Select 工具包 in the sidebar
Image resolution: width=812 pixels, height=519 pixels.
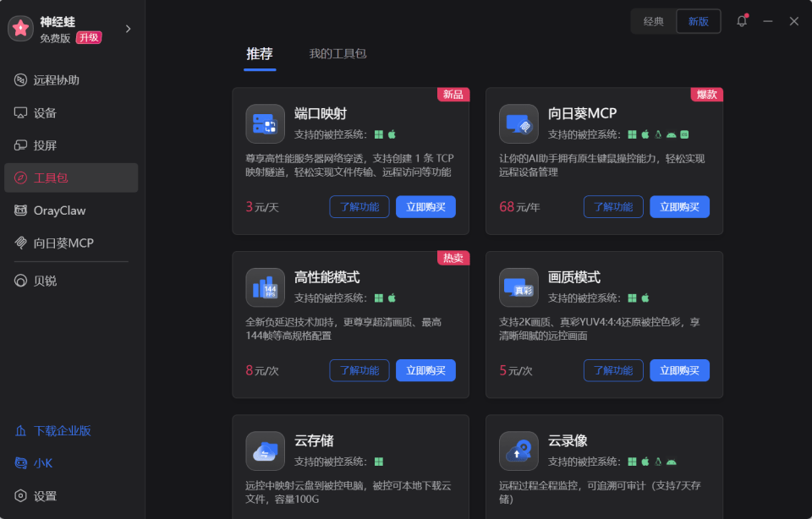coord(71,178)
